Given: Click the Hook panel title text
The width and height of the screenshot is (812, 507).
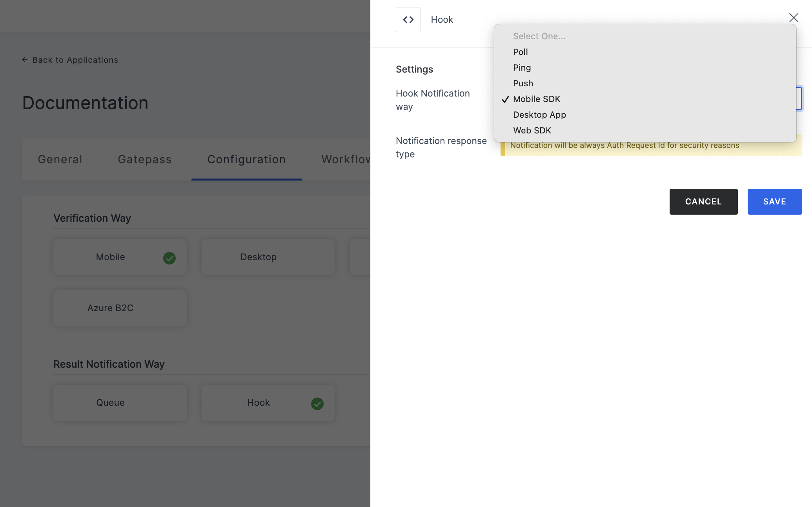Looking at the screenshot, I should [442, 20].
